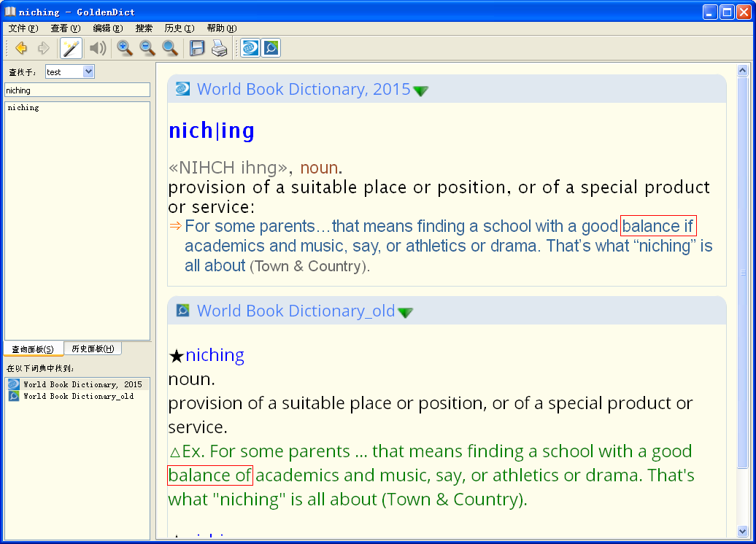Click the blue niching link after star
Screen dimensions: 756x544
(x=215, y=355)
